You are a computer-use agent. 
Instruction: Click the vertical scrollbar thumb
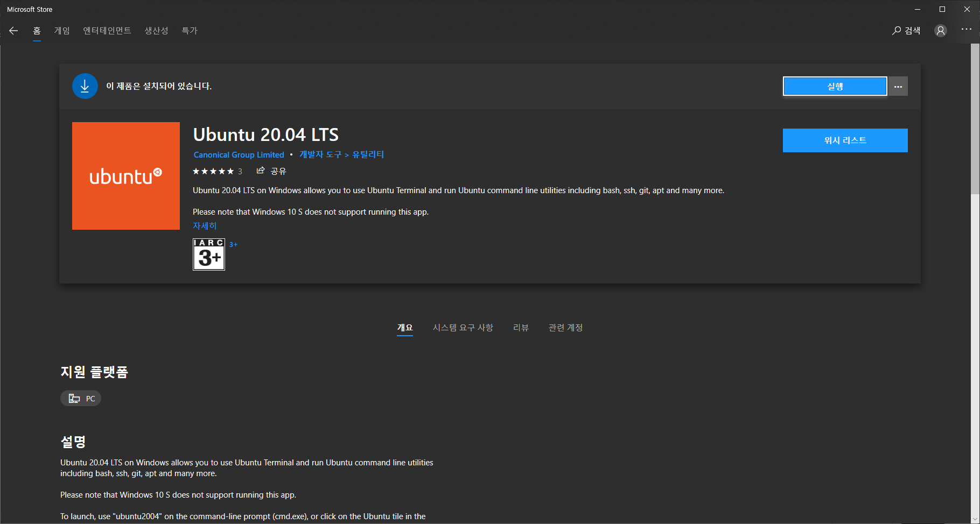click(975, 119)
